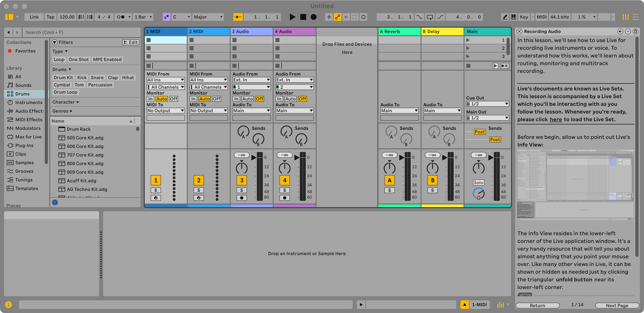The image size is (644, 313).
Task: Solo track 1 MIDI
Action: coord(156,190)
